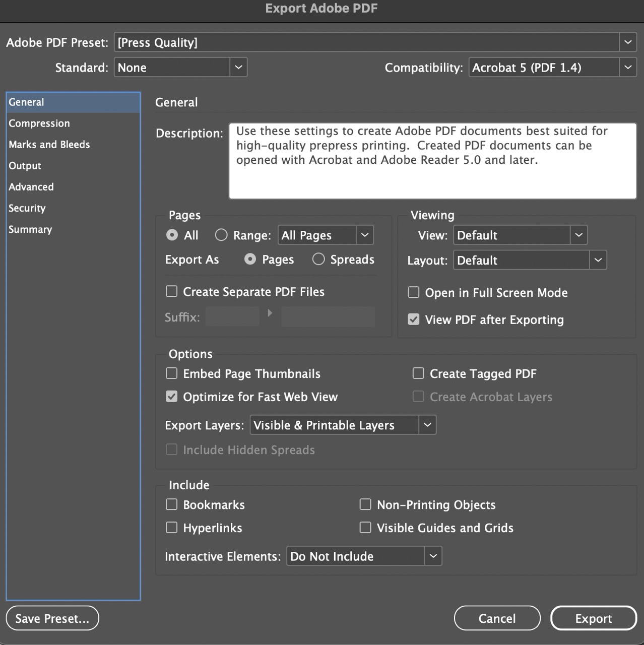Check the Hyperlinks checkbox
This screenshot has height=645, width=644.
(172, 528)
